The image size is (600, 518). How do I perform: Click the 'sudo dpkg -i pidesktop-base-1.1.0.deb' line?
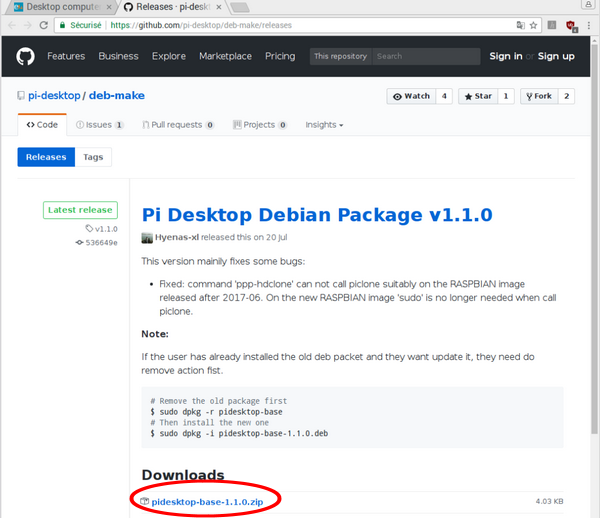click(x=239, y=433)
